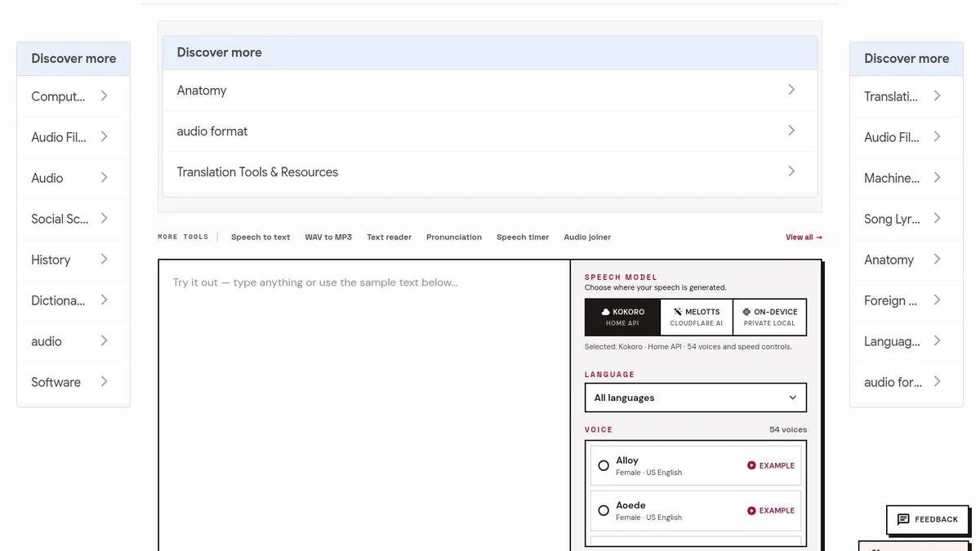Screen dimensions: 980x551
Task: Click chevron next to left Social Sc...
Action: [104, 219]
